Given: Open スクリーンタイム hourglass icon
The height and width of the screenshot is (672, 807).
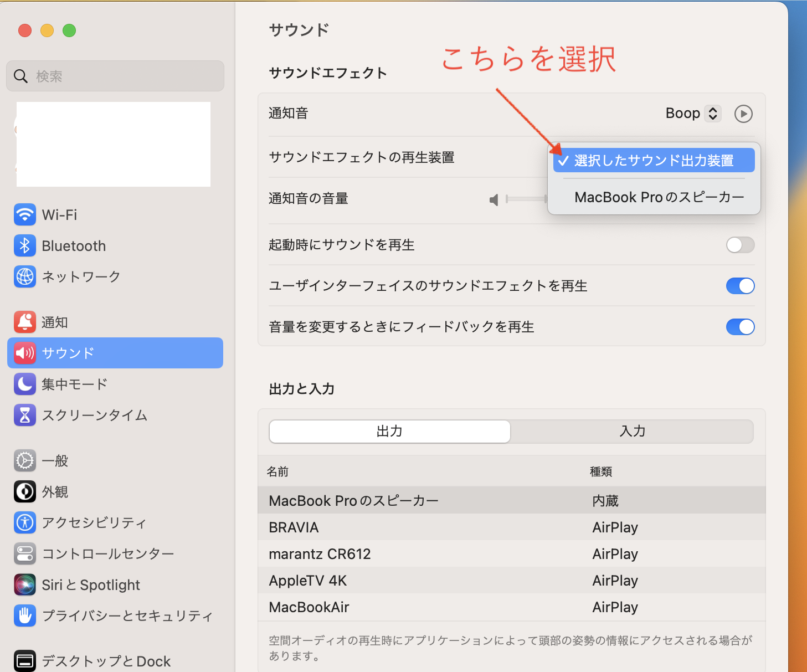Looking at the screenshot, I should (25, 415).
